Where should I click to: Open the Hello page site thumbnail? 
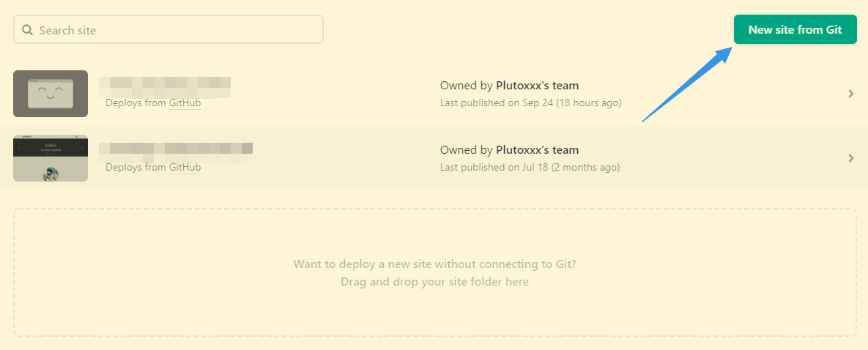pyautogui.click(x=51, y=158)
